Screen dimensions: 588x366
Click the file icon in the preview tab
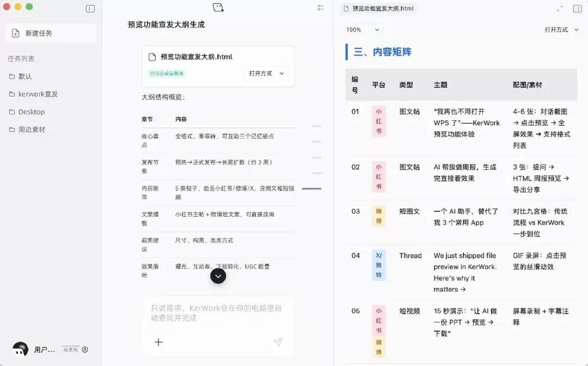(x=346, y=9)
